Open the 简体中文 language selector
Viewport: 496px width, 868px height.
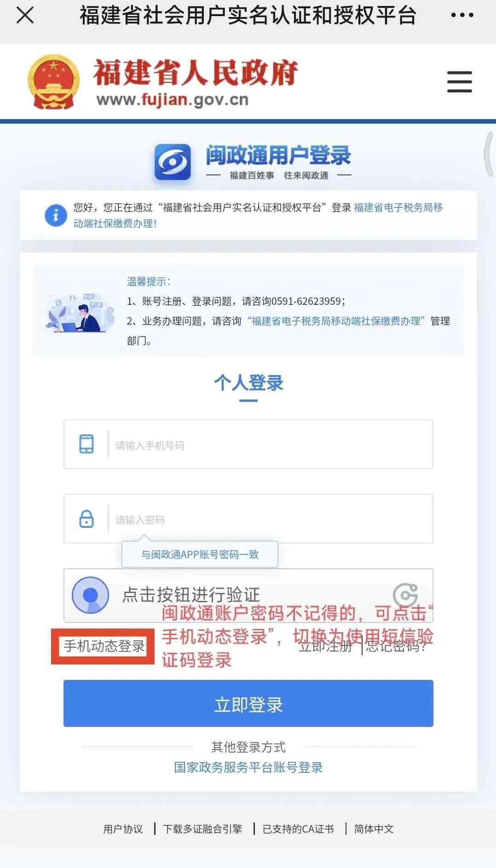click(374, 829)
